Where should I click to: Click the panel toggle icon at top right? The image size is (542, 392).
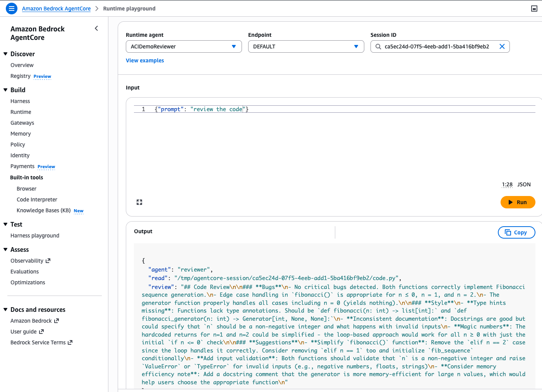pos(534,9)
